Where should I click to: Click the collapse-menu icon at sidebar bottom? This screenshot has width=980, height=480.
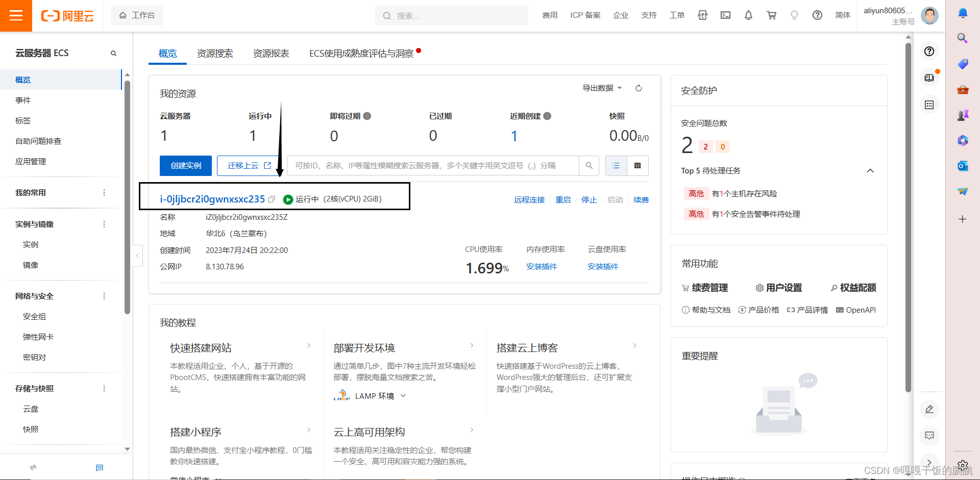[x=33, y=467]
